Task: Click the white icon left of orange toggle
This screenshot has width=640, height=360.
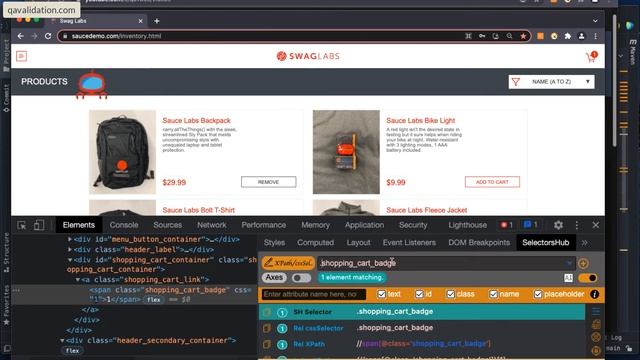Action: [x=568, y=278]
